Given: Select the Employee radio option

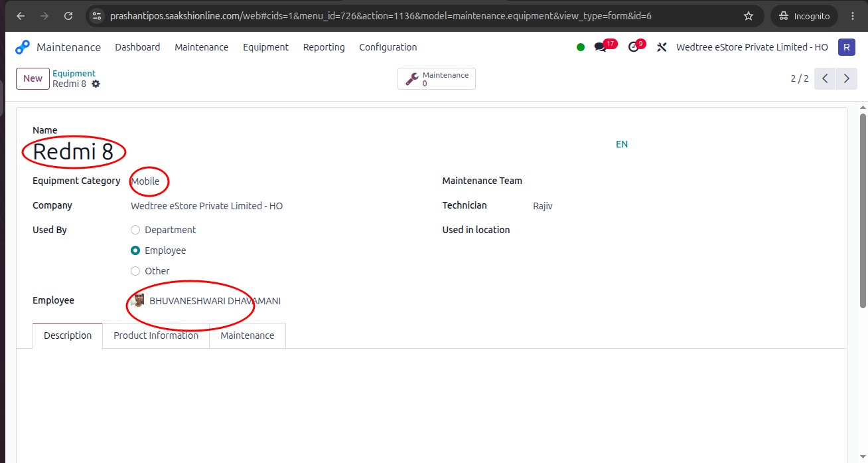Looking at the screenshot, I should (x=135, y=250).
